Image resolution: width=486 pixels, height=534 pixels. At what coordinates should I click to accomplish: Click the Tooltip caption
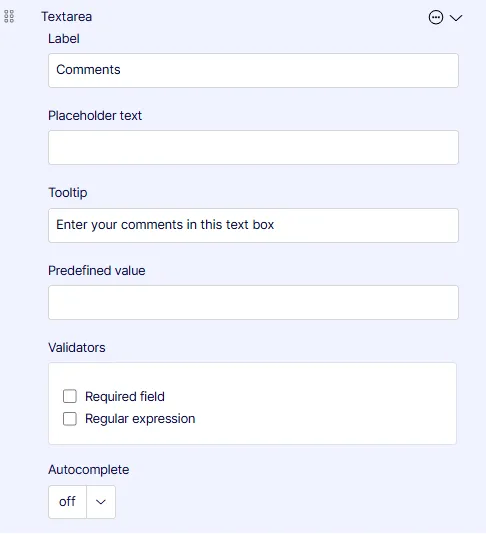[x=67, y=193]
